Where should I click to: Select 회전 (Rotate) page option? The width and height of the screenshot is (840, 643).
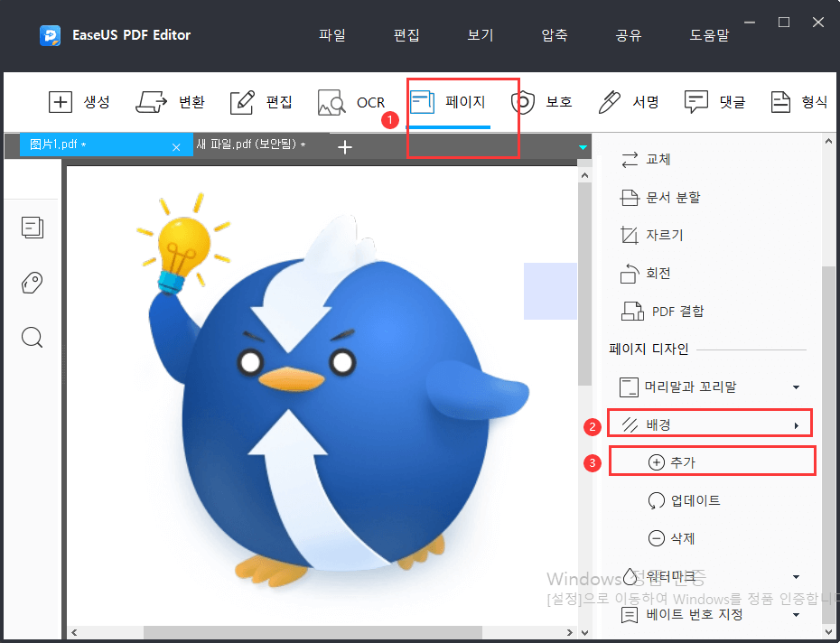[x=645, y=274]
